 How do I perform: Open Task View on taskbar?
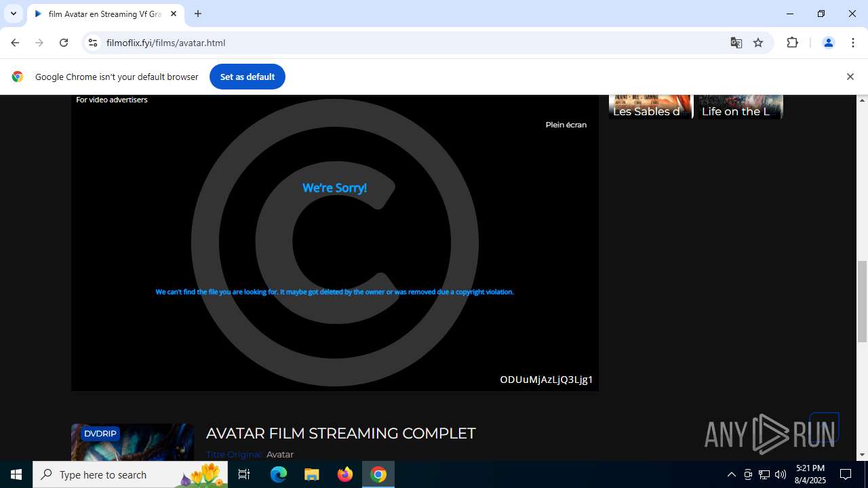(244, 474)
